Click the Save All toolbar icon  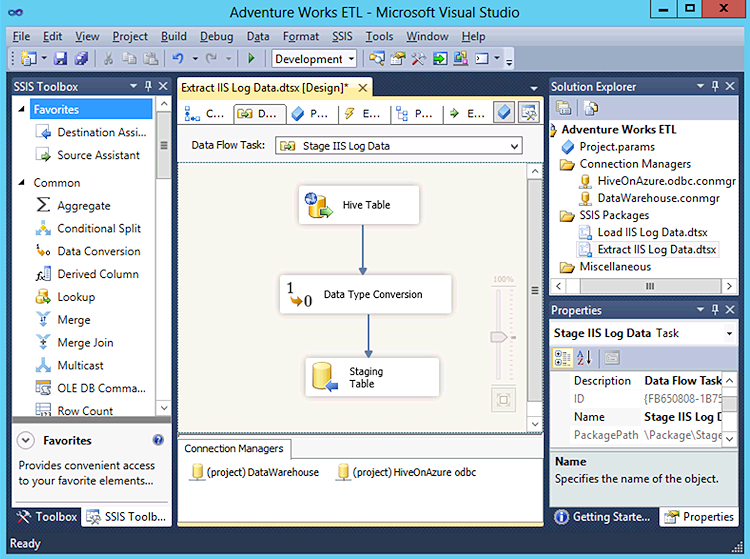(x=81, y=59)
